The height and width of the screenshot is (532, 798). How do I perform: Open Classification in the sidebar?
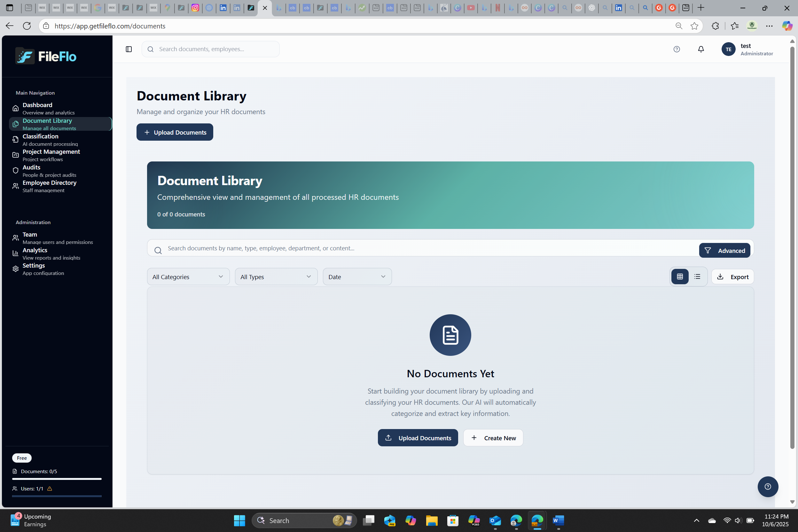pyautogui.click(x=40, y=137)
